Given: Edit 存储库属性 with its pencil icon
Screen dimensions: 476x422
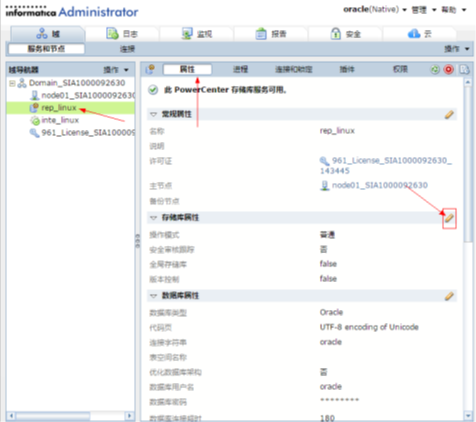Looking at the screenshot, I should click(449, 218).
